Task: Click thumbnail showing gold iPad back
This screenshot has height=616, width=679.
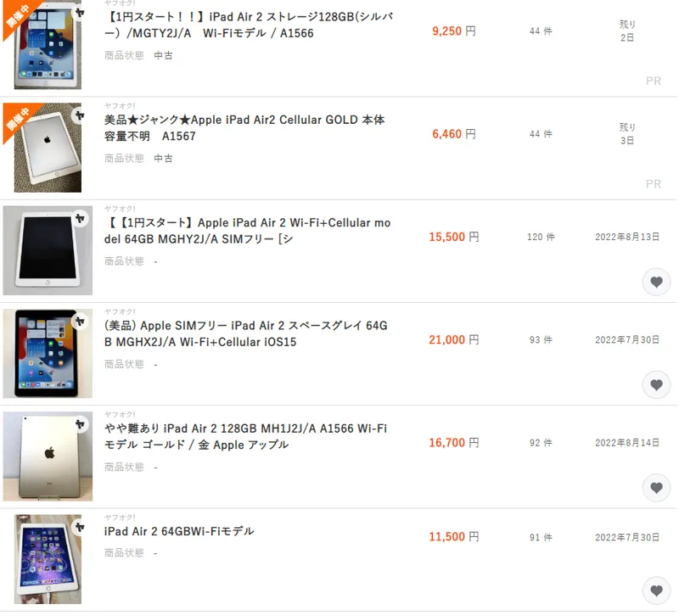Action: point(48,456)
